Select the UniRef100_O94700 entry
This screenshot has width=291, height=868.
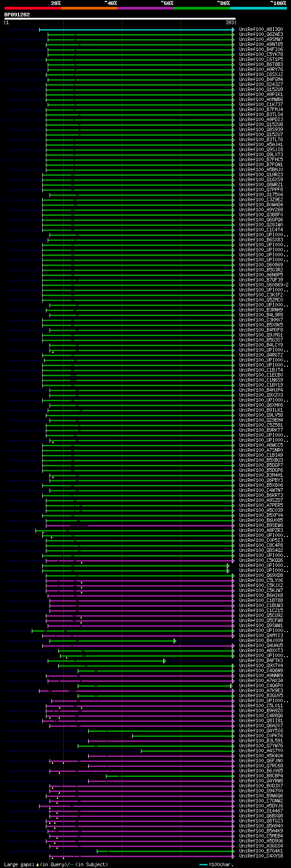coord(261,791)
